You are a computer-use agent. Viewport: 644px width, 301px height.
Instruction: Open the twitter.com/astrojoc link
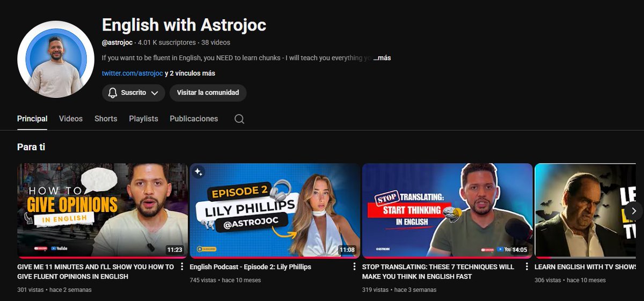coord(132,73)
